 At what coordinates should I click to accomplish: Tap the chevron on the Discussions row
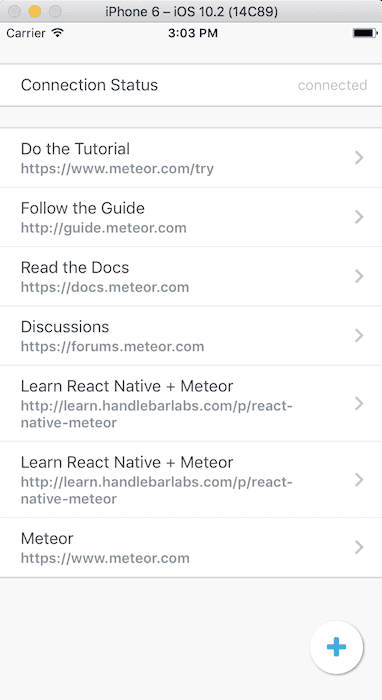(x=359, y=336)
